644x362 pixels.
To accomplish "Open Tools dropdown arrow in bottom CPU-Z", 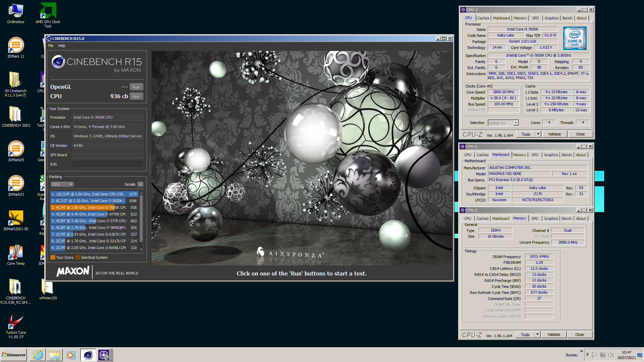I will pyautogui.click(x=537, y=335).
